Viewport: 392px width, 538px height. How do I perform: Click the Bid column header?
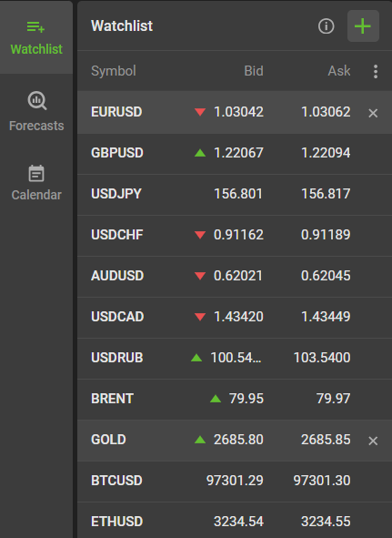254,71
